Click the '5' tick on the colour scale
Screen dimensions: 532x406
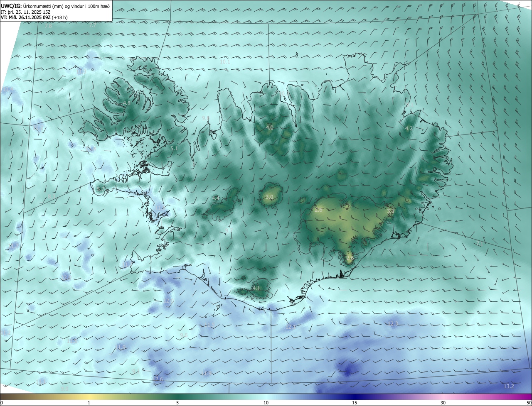click(x=177, y=403)
